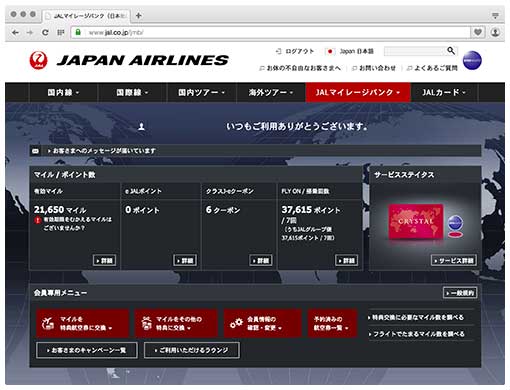This screenshot has width=510, height=390.
Task: Click the Japan flag region icon
Action: click(330, 51)
